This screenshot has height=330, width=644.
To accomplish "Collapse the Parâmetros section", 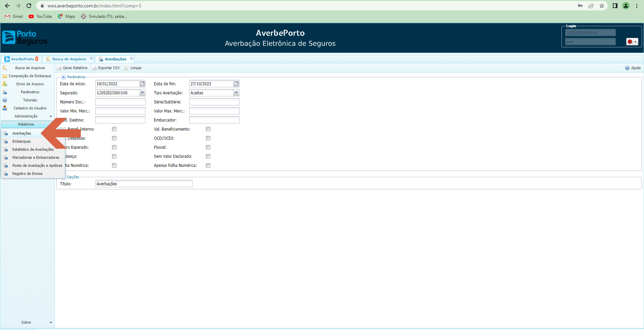I will tap(63, 77).
